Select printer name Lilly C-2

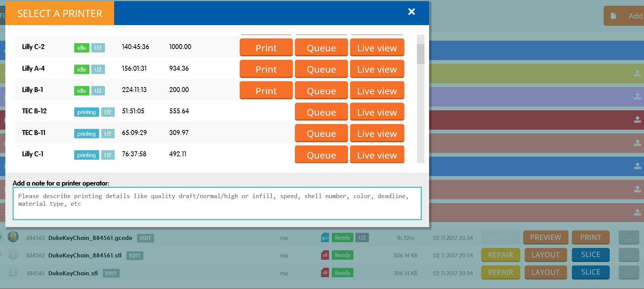click(x=33, y=47)
